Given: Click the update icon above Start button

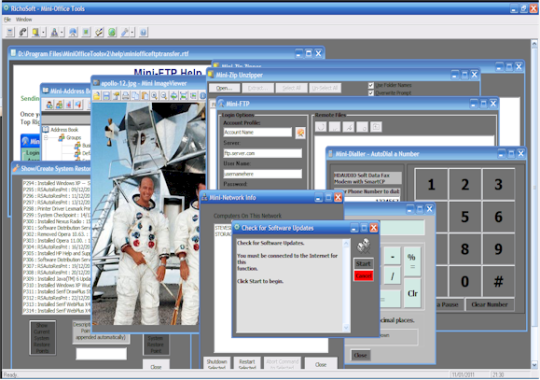Looking at the screenshot, I should [363, 246].
